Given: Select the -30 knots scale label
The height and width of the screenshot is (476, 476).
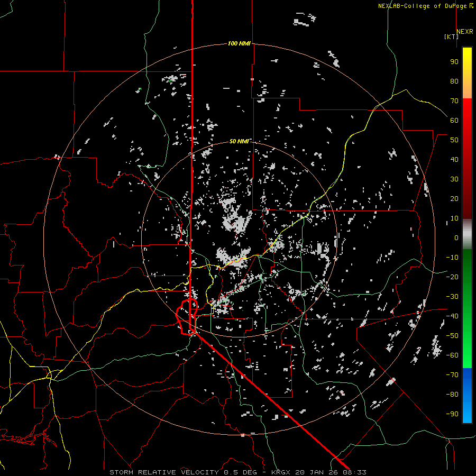Looking at the screenshot, I should coord(452,297).
